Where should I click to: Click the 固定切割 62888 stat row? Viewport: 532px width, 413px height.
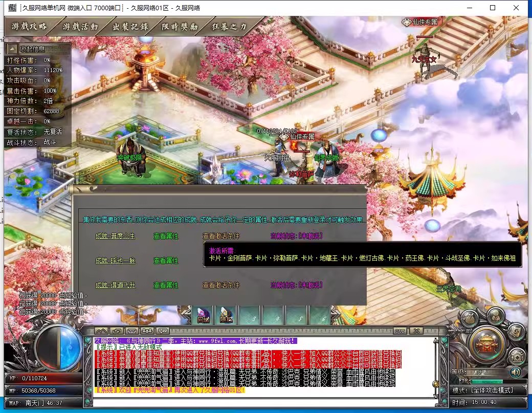pos(33,111)
